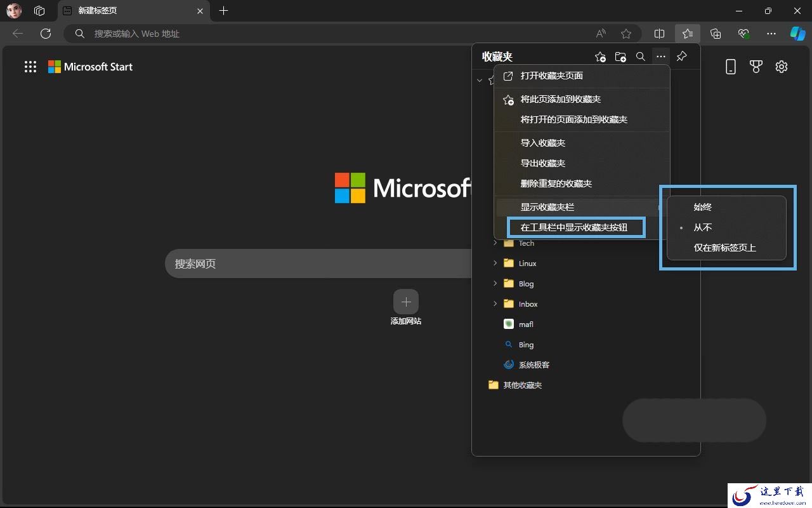The height and width of the screenshot is (508, 812).
Task: Open the 显示收藏夹栏 submenu
Action: click(582, 207)
